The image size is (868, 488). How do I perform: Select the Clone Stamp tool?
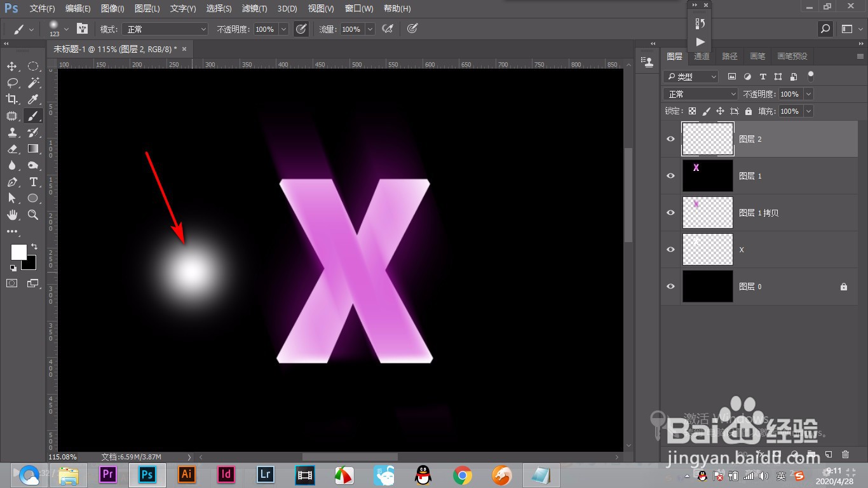click(x=12, y=132)
